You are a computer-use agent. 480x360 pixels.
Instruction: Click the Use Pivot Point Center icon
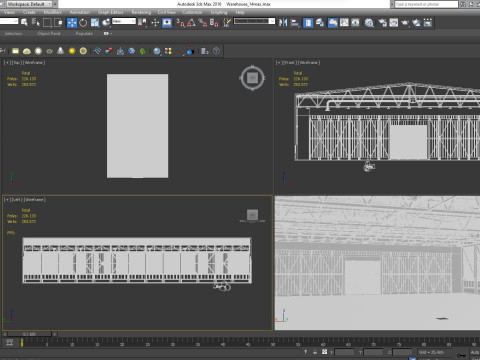point(142,22)
